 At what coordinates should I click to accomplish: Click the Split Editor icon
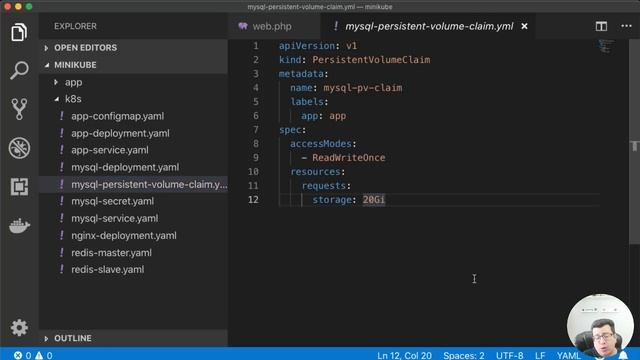[x=601, y=26]
